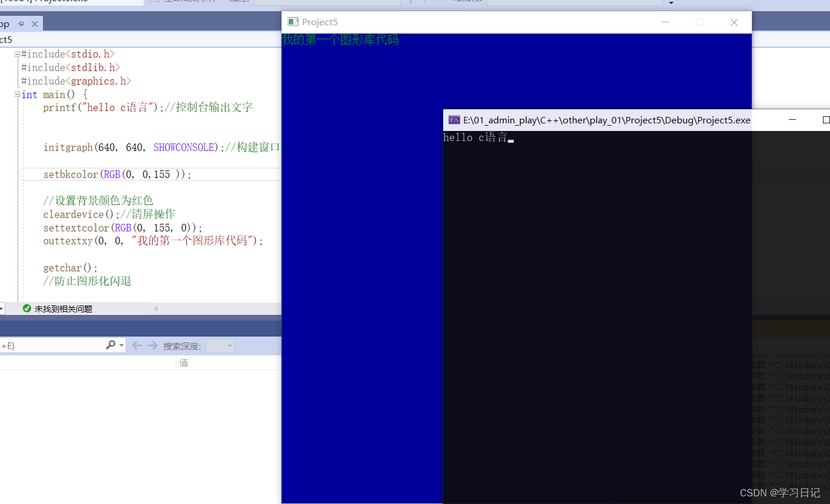830x504 pixels.
Task: Toggle the pin icon on the editor tab
Action: coord(21,24)
